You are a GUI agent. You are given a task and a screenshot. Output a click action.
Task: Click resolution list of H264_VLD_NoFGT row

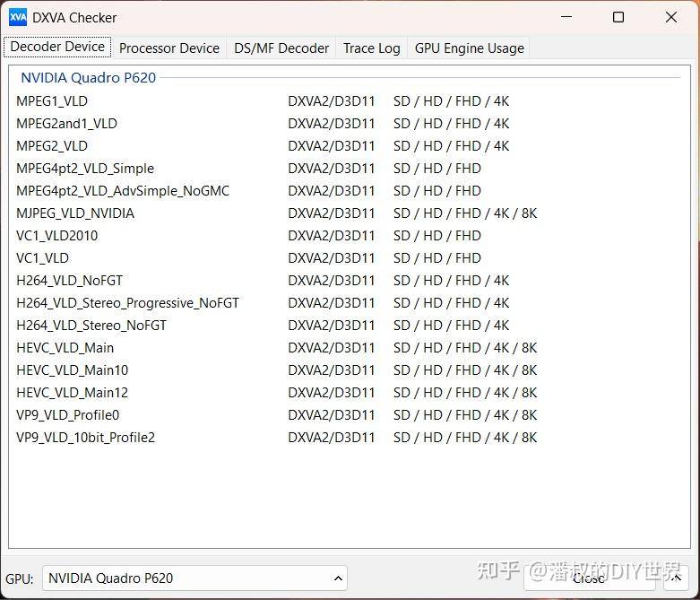[x=451, y=281]
